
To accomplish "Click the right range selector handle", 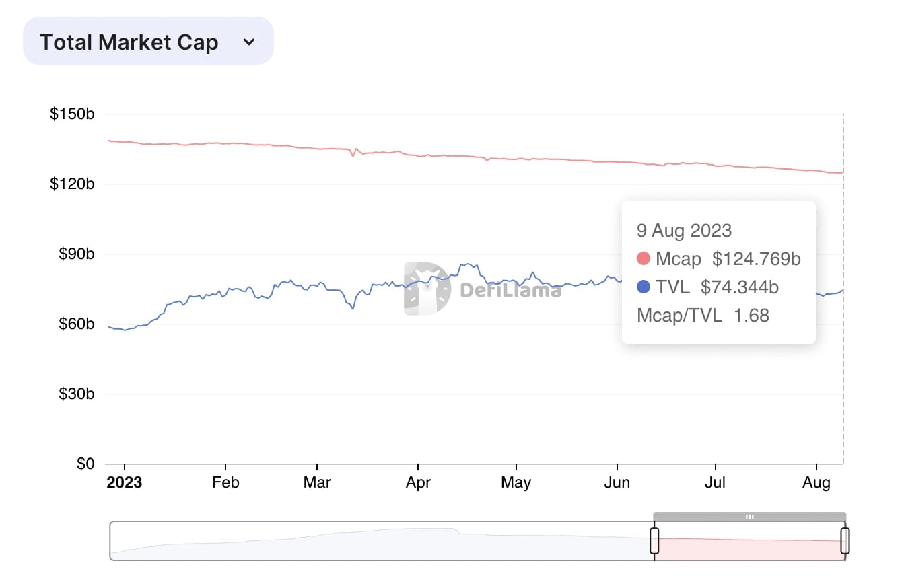I will pos(845,540).
